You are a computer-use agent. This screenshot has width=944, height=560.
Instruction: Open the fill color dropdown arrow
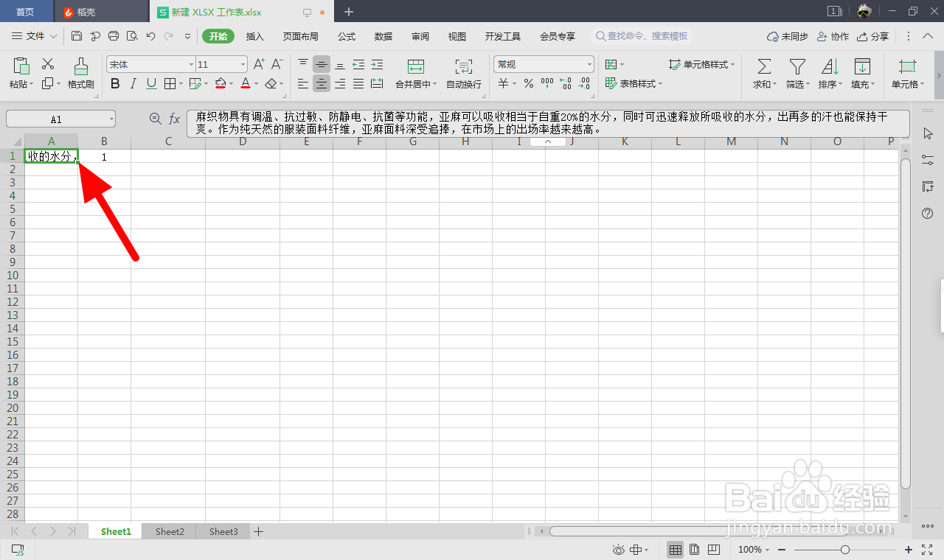[230, 83]
